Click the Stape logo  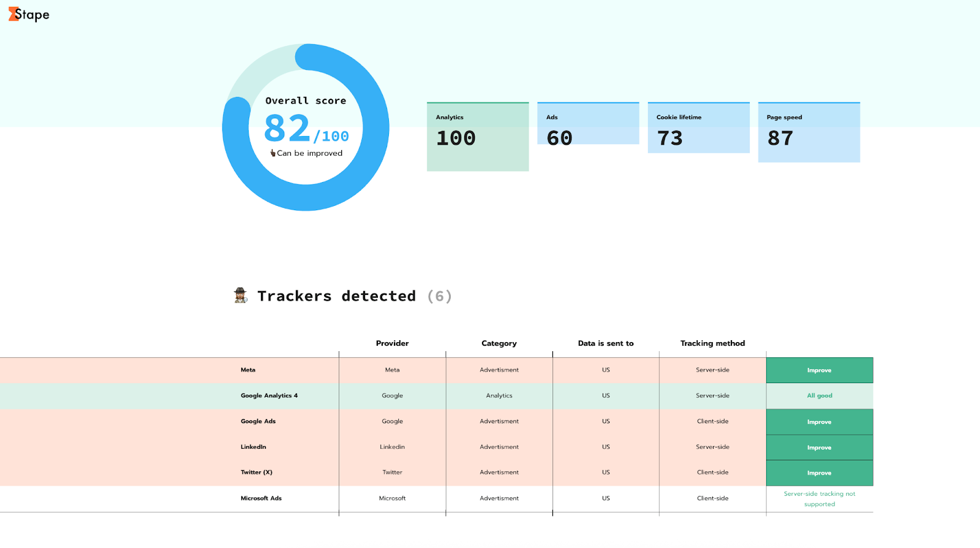(29, 15)
